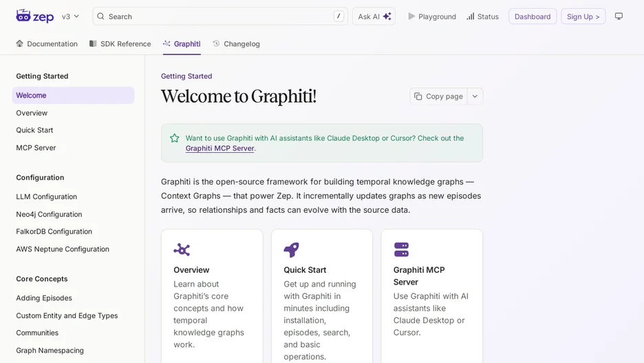Click the Search input field
This screenshot has height=363, width=644.
click(x=220, y=17)
